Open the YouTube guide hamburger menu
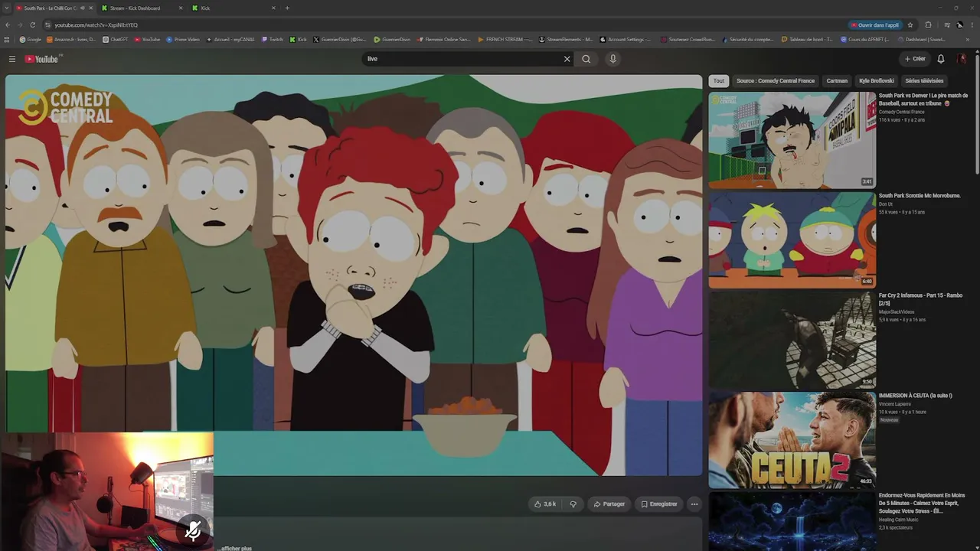980x551 pixels. click(12, 59)
